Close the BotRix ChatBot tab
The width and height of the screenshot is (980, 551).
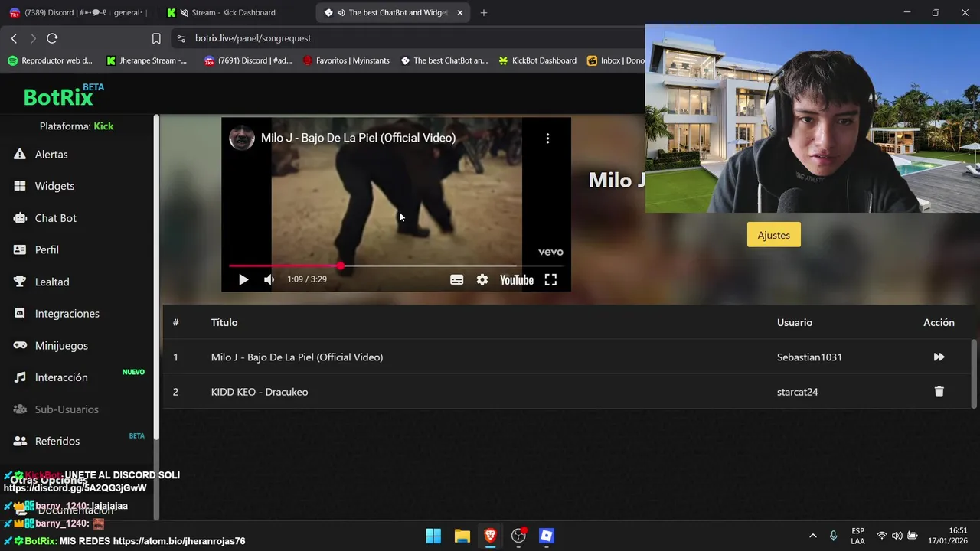click(x=460, y=12)
